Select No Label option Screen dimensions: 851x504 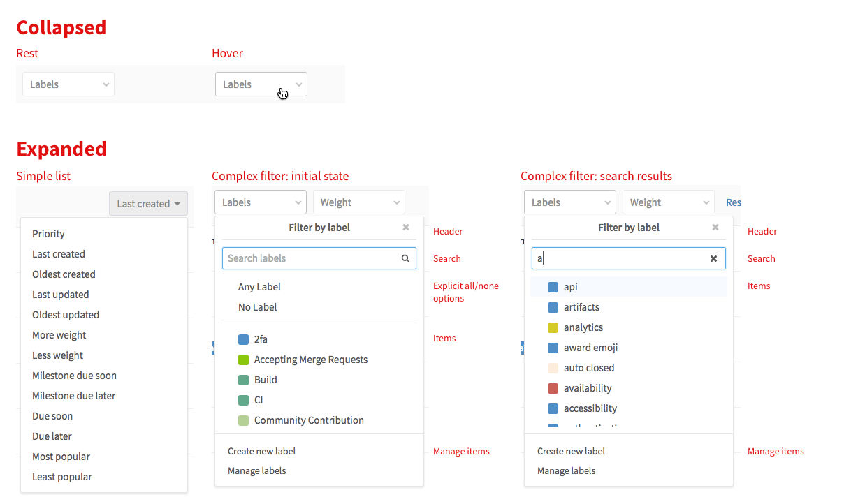tap(258, 306)
